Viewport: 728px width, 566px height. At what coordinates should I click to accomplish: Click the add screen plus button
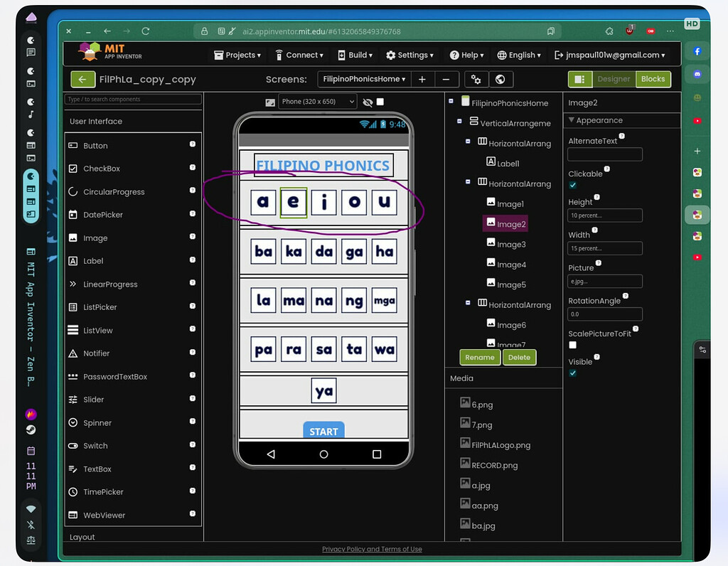422,80
